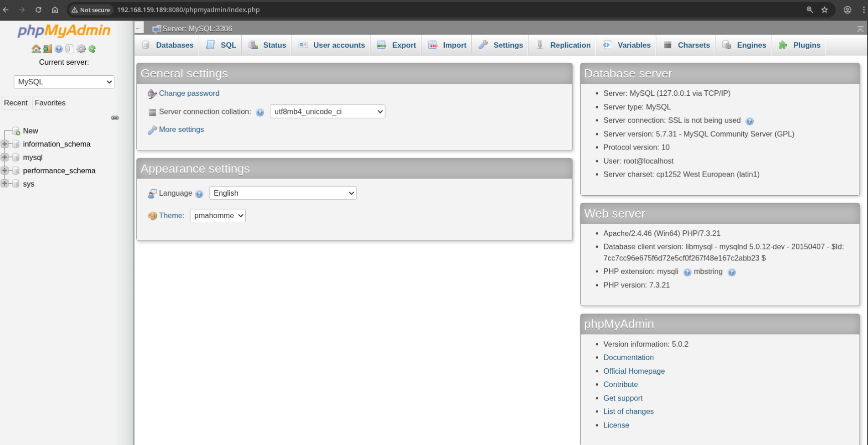The width and height of the screenshot is (868, 445).
Task: Open the Plugins tab
Action: click(x=799, y=45)
